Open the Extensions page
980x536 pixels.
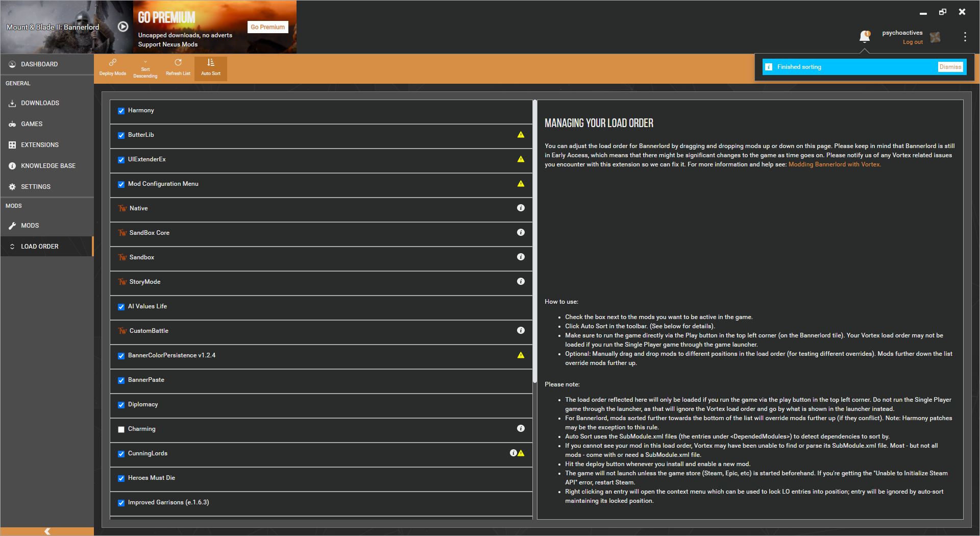(47, 145)
